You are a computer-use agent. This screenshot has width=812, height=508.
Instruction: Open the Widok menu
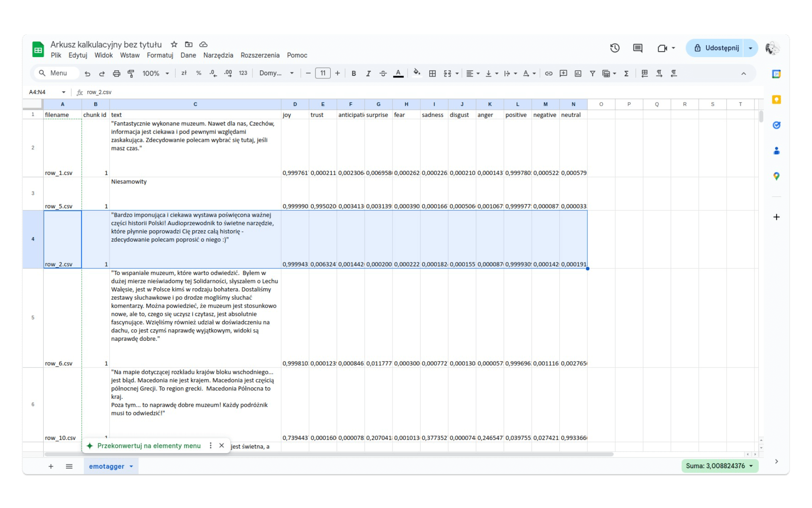click(x=104, y=55)
